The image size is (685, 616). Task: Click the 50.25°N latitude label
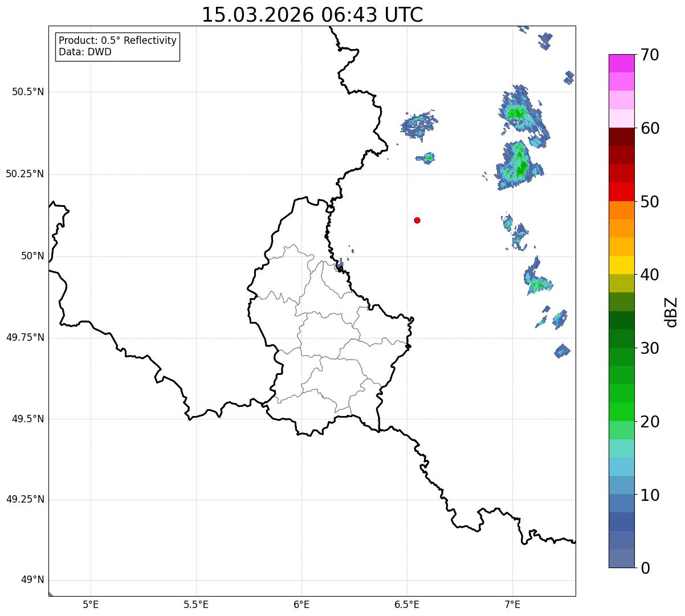[x=25, y=174]
